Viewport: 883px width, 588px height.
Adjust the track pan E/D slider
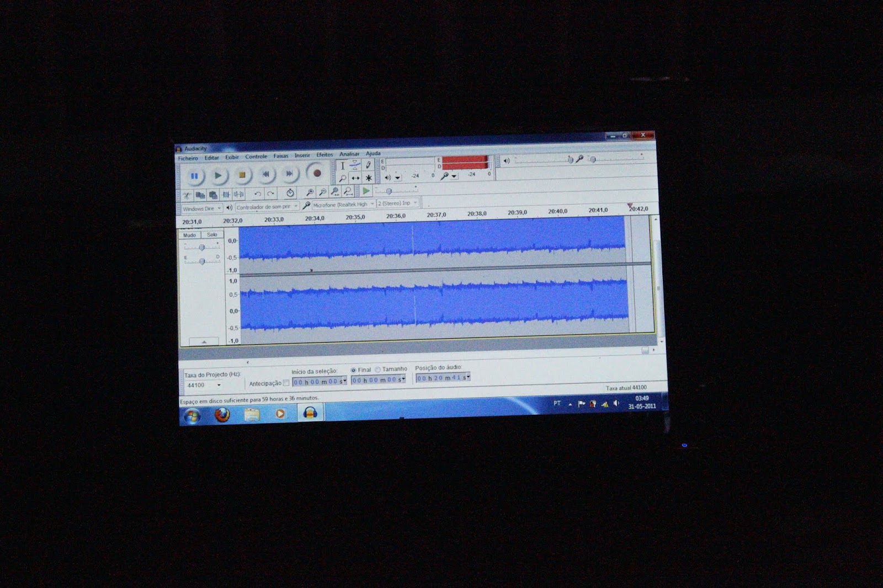[x=202, y=261]
